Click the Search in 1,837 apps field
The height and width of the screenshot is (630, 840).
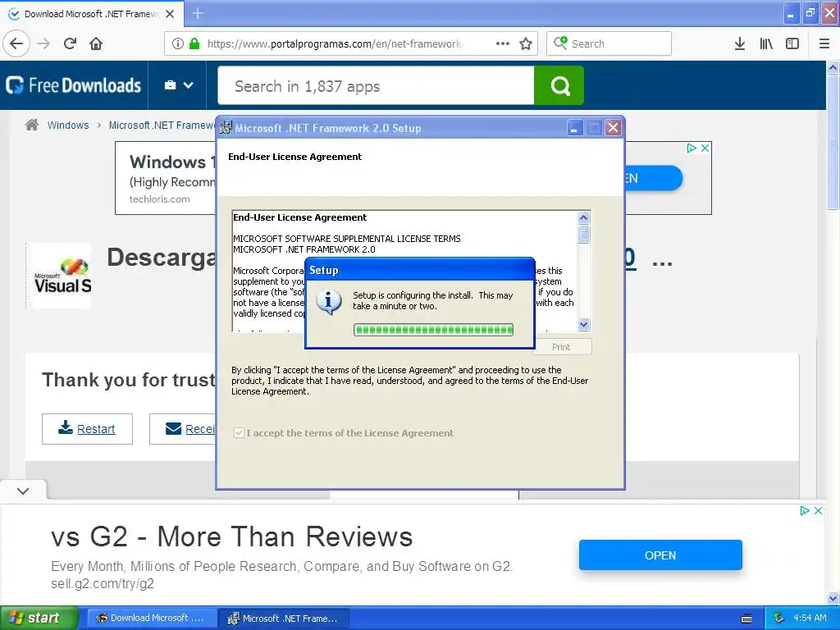(376, 85)
